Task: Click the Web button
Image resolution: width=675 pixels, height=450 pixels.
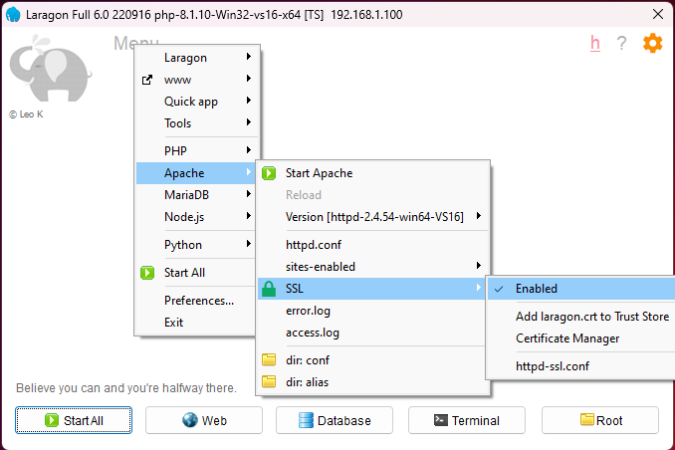Action: click(x=204, y=420)
